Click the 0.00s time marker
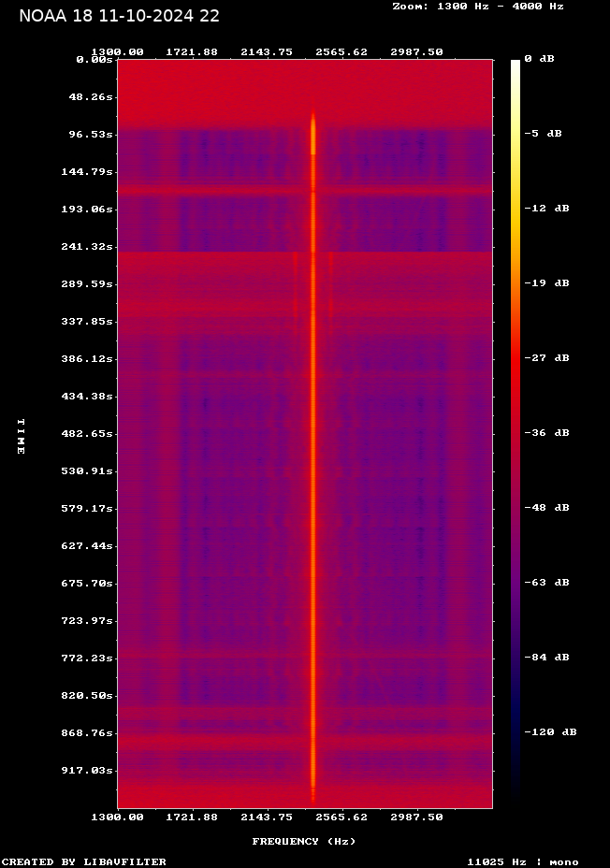 94,60
